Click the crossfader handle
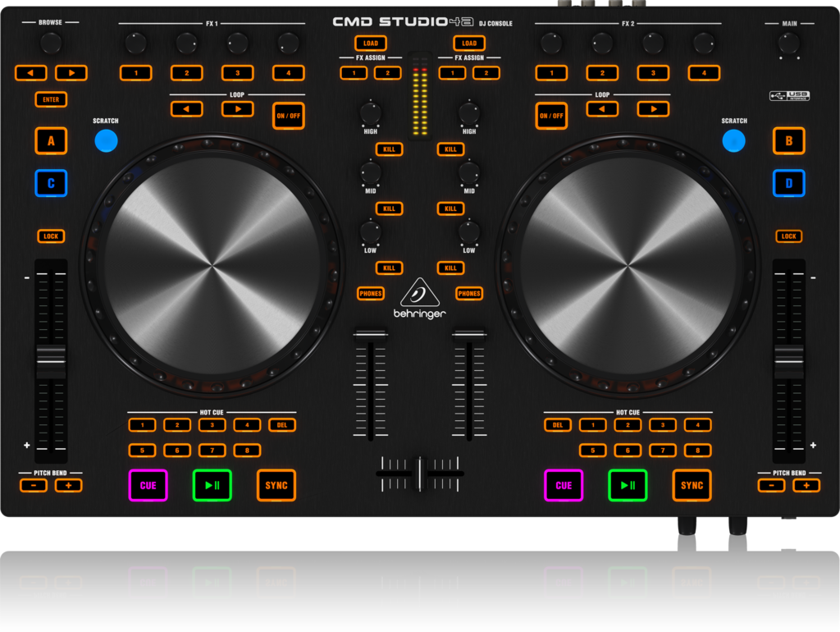 pos(420,474)
